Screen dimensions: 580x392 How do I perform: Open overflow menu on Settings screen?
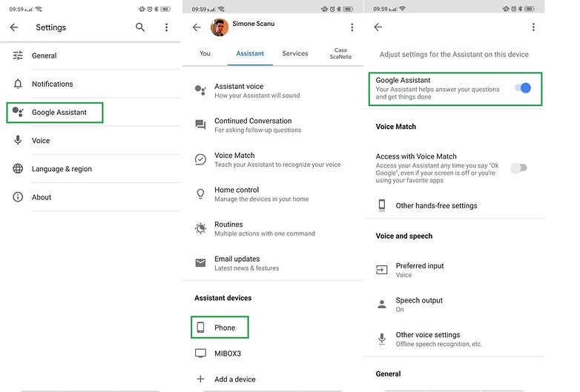(166, 27)
